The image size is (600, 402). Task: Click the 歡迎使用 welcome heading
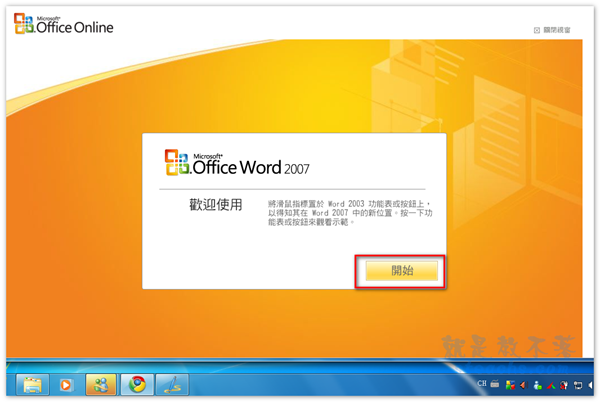pyautogui.click(x=215, y=205)
